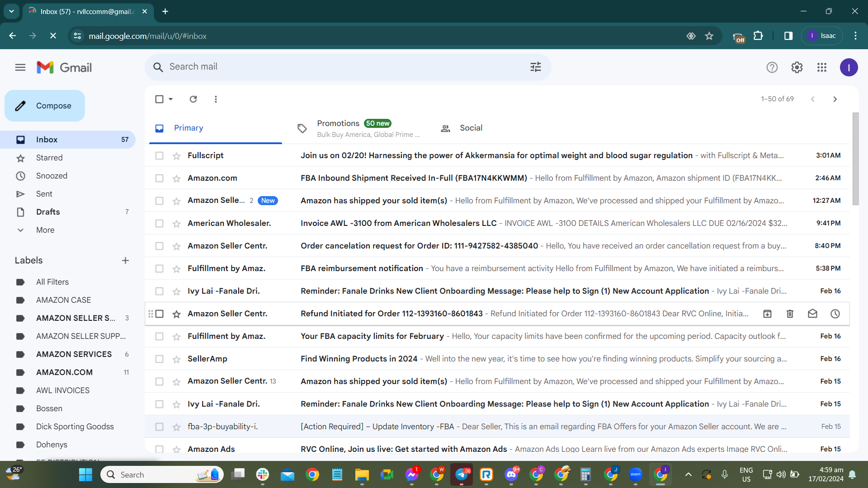
Task: Open the Windows taskbar search box
Action: pyautogui.click(x=162, y=474)
